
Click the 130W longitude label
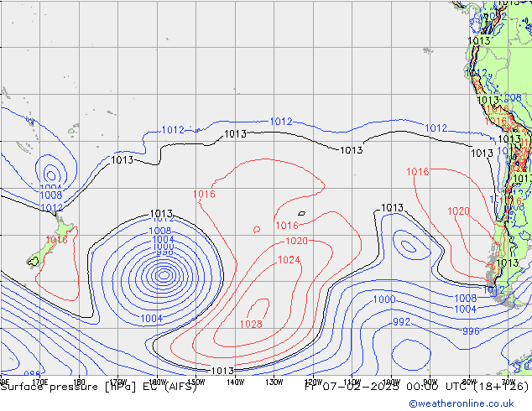tap(274, 382)
